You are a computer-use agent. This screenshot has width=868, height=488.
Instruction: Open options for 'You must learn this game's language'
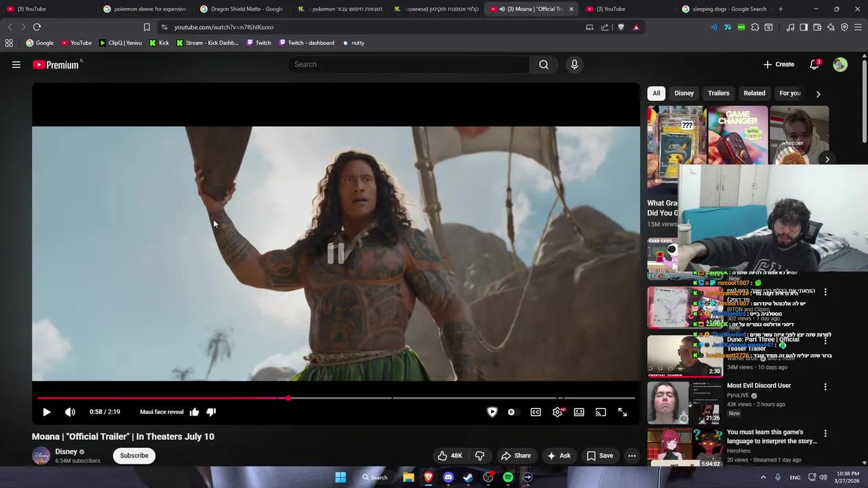[825, 434]
